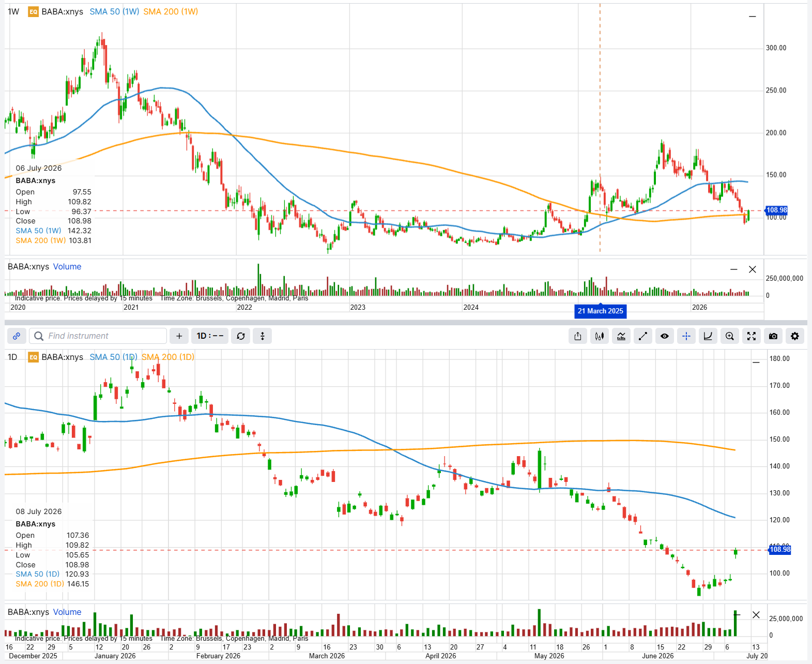Take a chart snapshot with camera icon

pyautogui.click(x=773, y=336)
